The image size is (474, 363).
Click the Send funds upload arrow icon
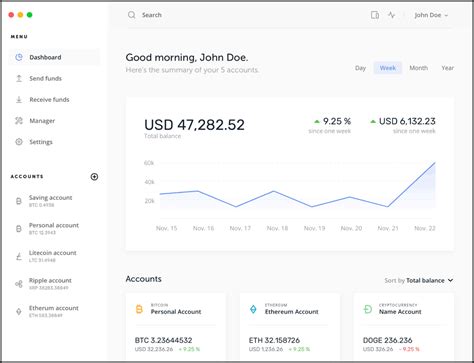tap(19, 78)
